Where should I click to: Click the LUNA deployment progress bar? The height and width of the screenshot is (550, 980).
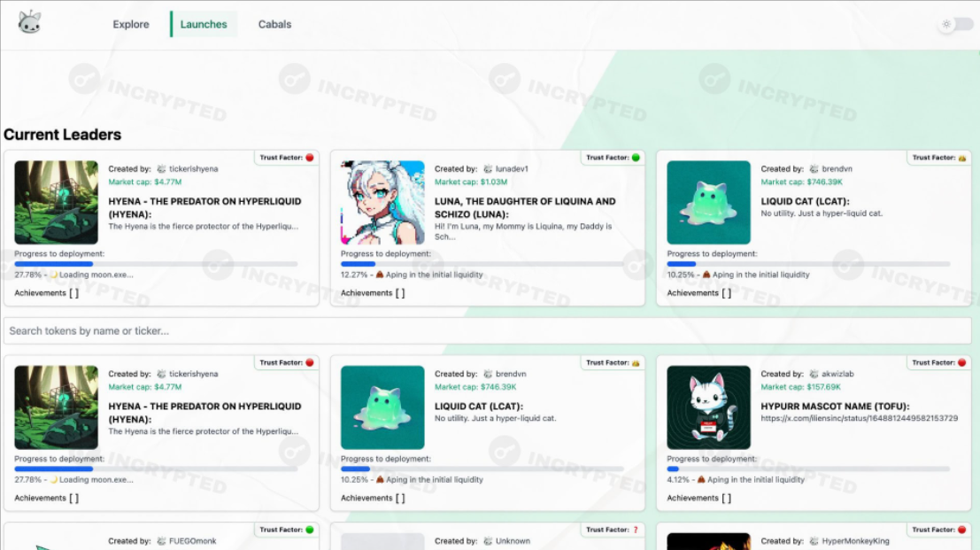click(482, 264)
